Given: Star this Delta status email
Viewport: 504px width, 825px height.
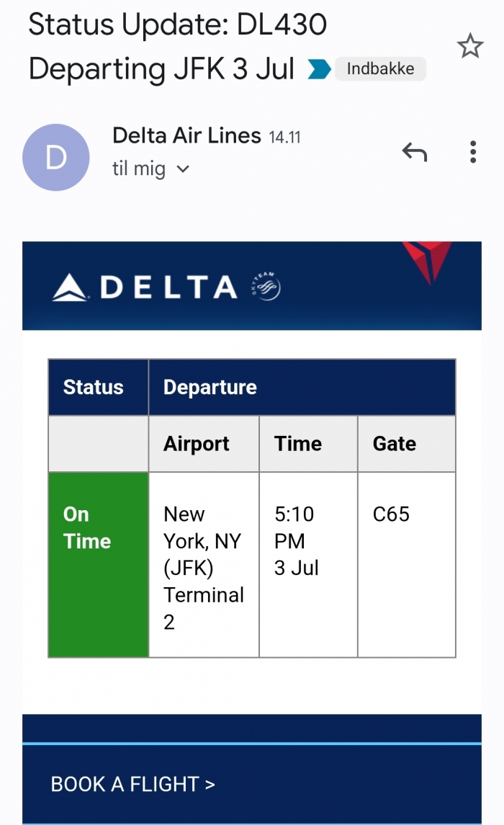Looking at the screenshot, I should tap(470, 46).
